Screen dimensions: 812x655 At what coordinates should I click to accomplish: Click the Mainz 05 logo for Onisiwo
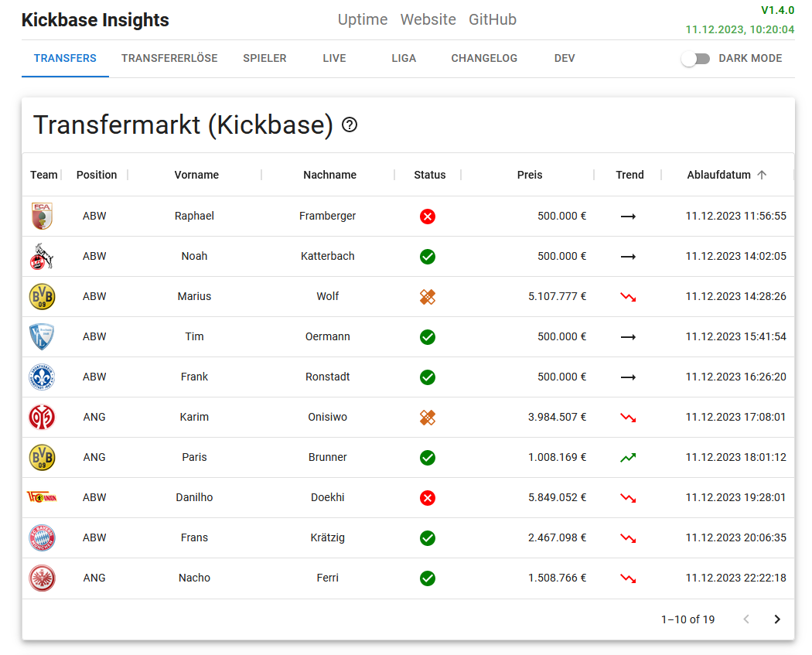[42, 418]
